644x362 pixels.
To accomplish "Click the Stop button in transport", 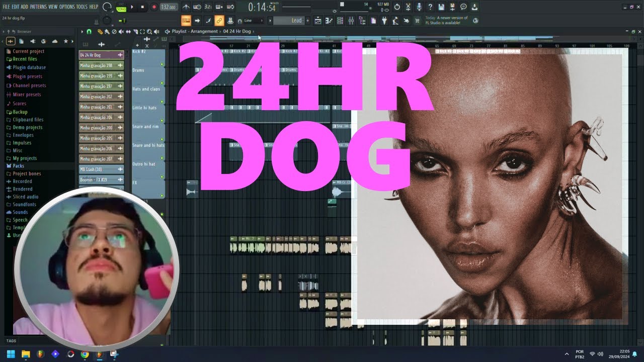I will click(x=143, y=7).
